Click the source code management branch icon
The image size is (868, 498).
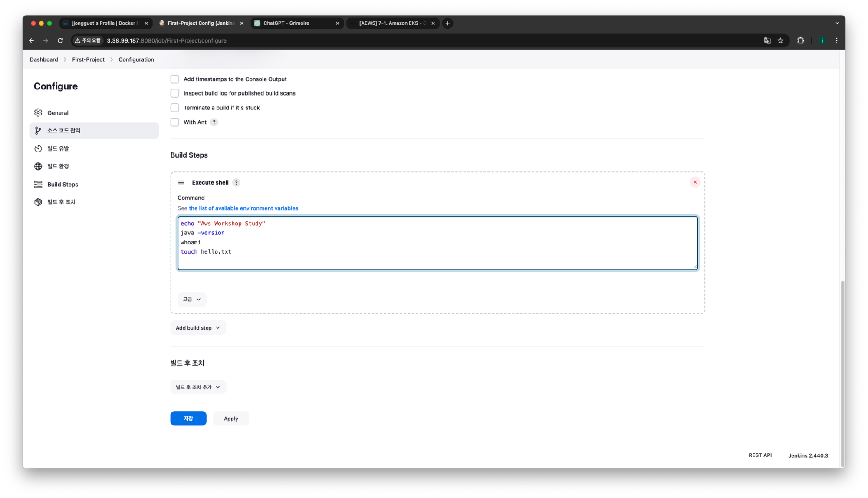tap(38, 131)
